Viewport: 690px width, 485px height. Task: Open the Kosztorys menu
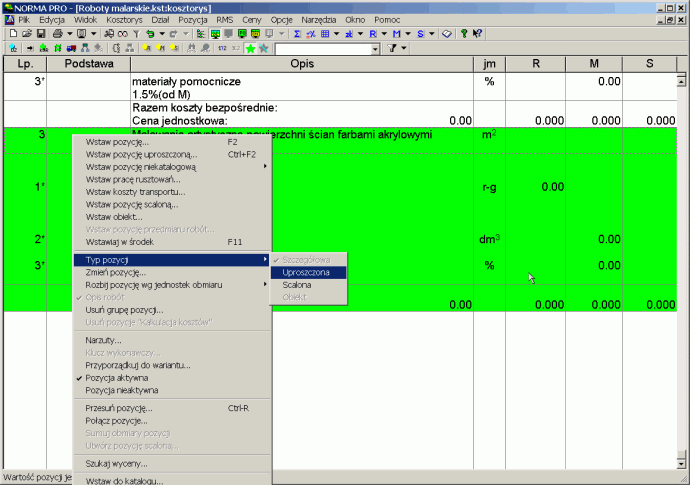click(124, 20)
